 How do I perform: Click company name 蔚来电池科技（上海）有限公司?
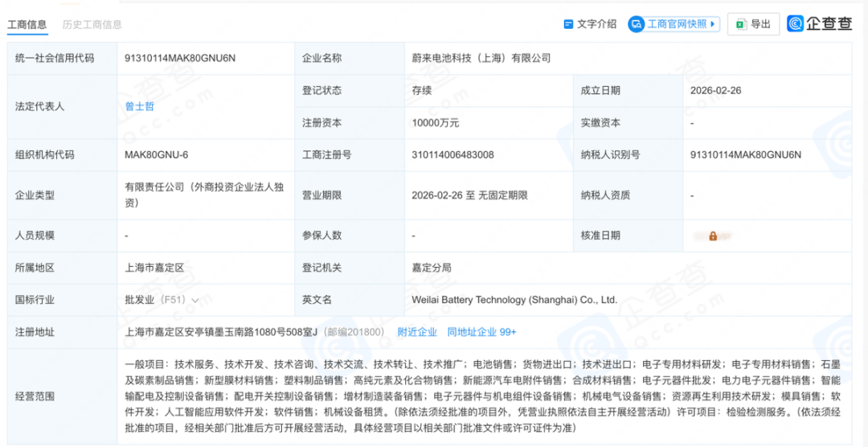coord(481,58)
